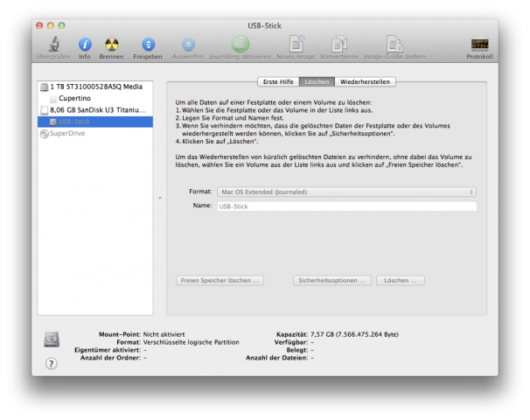The image size is (530, 420).
Task: Click the volume disk icon beside Mount-Point
Action: click(x=52, y=339)
